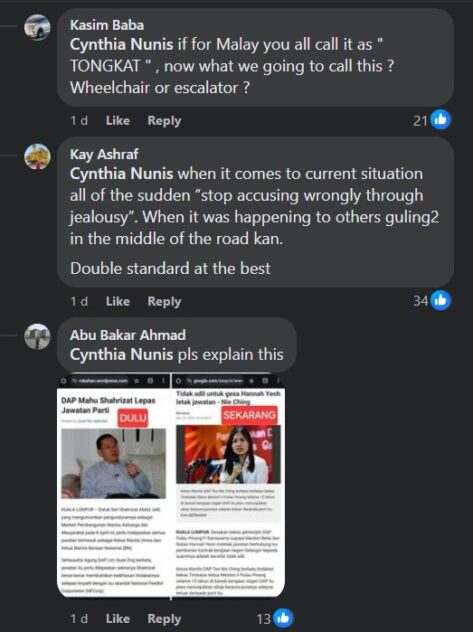Reply to Abu Bakar Ahmad's comment
Screen dimensions: 473x632
click(164, 619)
